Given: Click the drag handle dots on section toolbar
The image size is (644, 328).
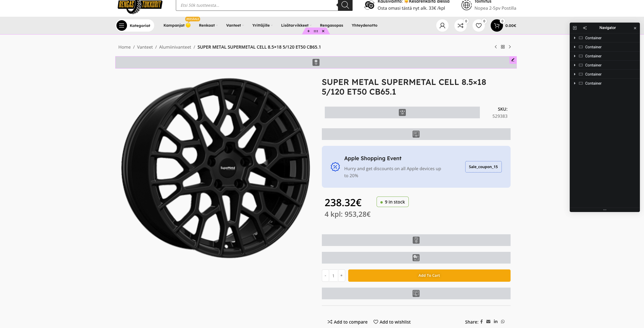Looking at the screenshot, I should (316, 31).
